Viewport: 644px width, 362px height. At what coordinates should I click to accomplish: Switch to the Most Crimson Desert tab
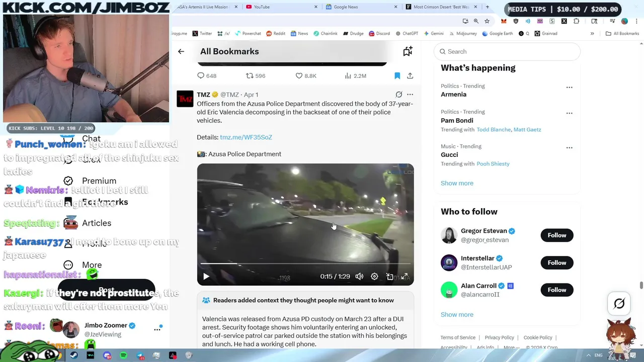(441, 7)
